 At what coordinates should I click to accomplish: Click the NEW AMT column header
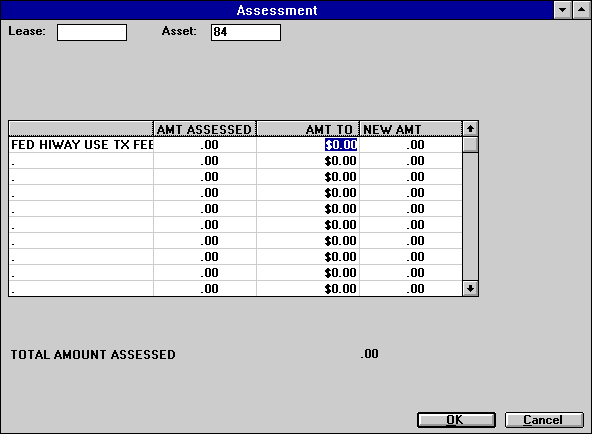click(411, 129)
